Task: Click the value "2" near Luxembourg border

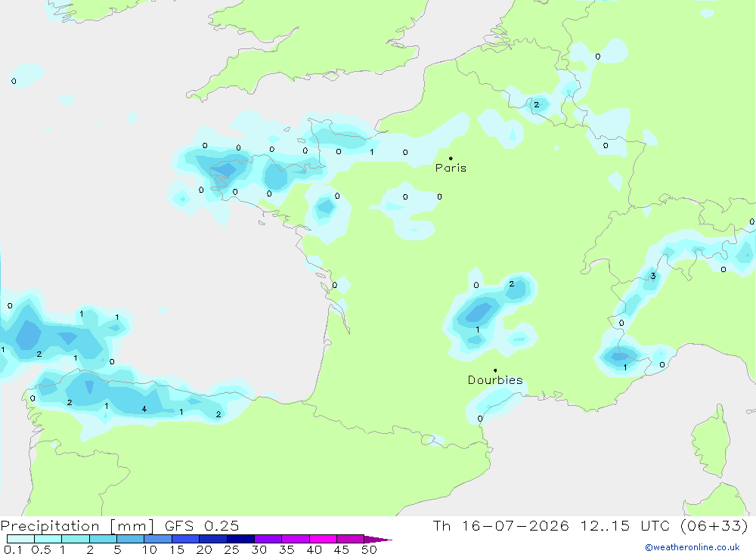Action: pos(537,104)
